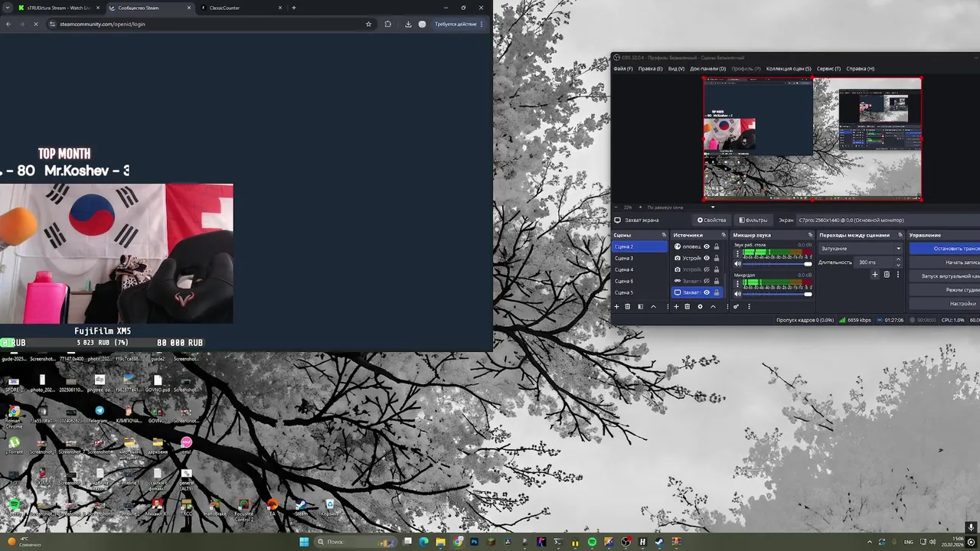The width and height of the screenshot is (980, 551).
Task: Open advanced audio properties gears icon
Action: (736, 306)
